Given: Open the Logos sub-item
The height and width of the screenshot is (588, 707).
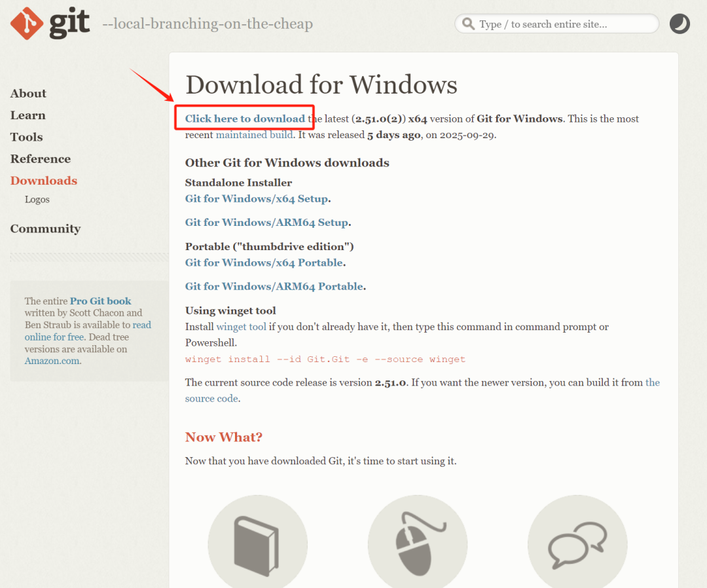Looking at the screenshot, I should [x=37, y=199].
